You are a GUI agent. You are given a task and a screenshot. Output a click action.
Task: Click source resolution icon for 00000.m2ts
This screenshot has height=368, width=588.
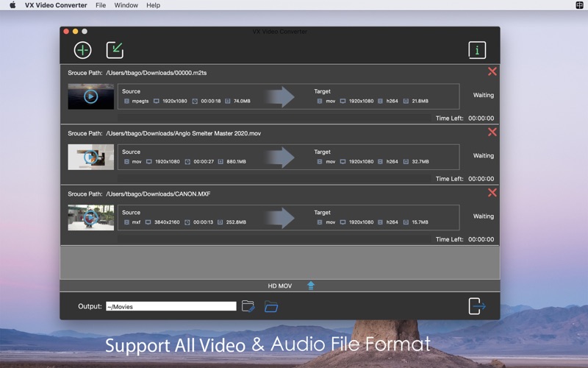pos(157,101)
